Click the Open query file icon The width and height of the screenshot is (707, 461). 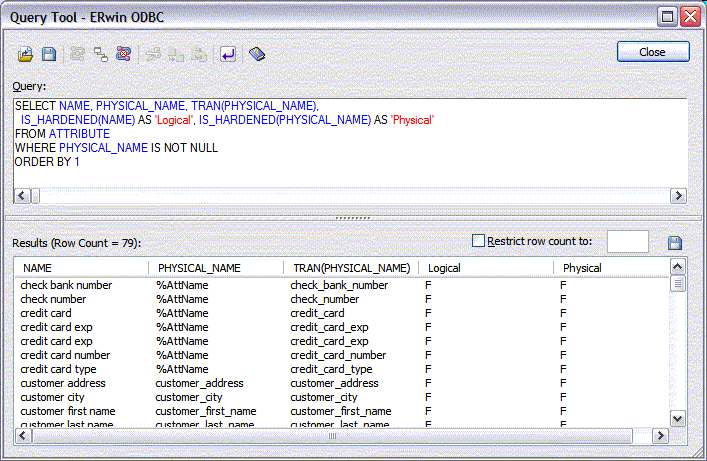click(27, 54)
